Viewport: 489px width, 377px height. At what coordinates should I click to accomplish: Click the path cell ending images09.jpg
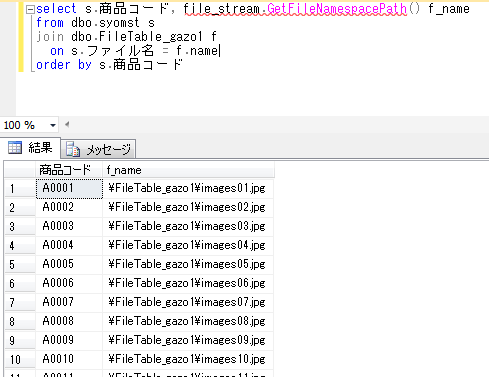(188, 341)
